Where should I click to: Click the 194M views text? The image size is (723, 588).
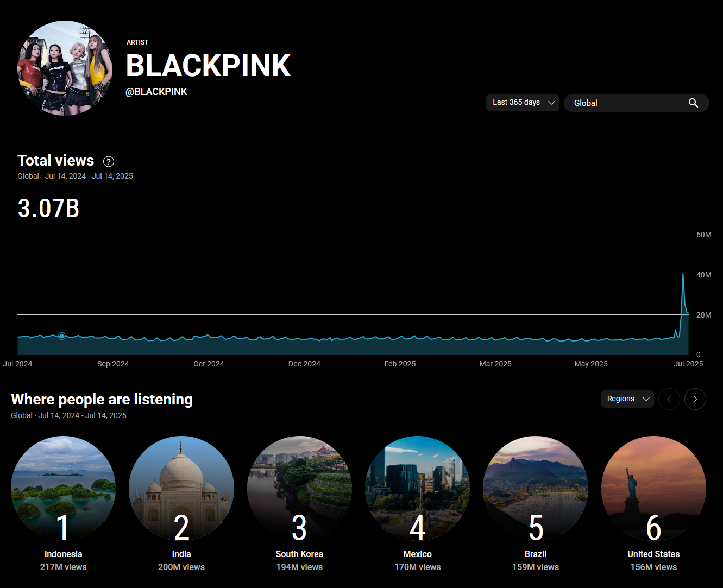point(299,567)
